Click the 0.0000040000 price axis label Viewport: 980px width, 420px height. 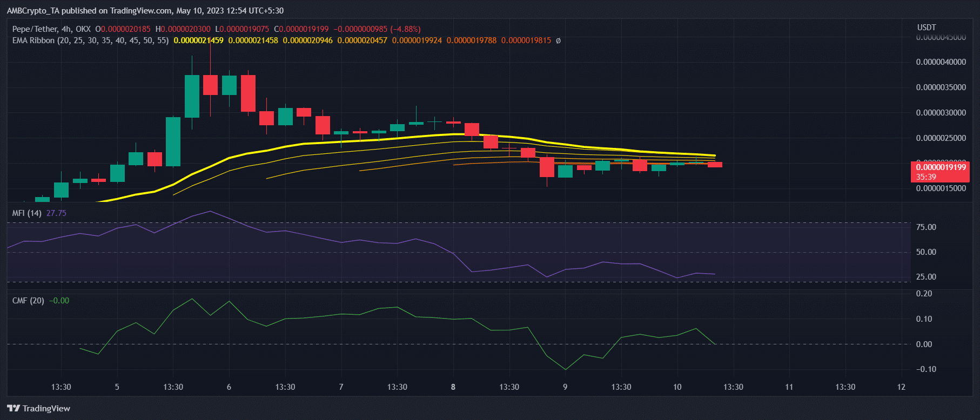[941, 62]
